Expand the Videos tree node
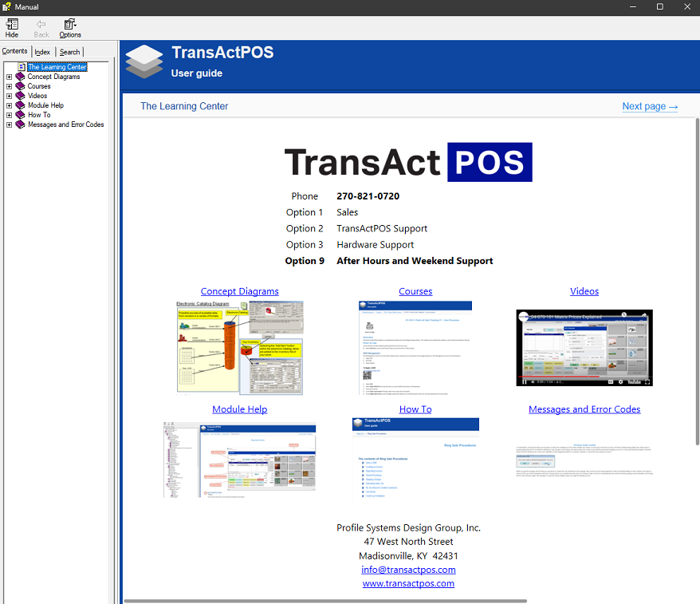The width and height of the screenshot is (700, 604). pos(9,96)
